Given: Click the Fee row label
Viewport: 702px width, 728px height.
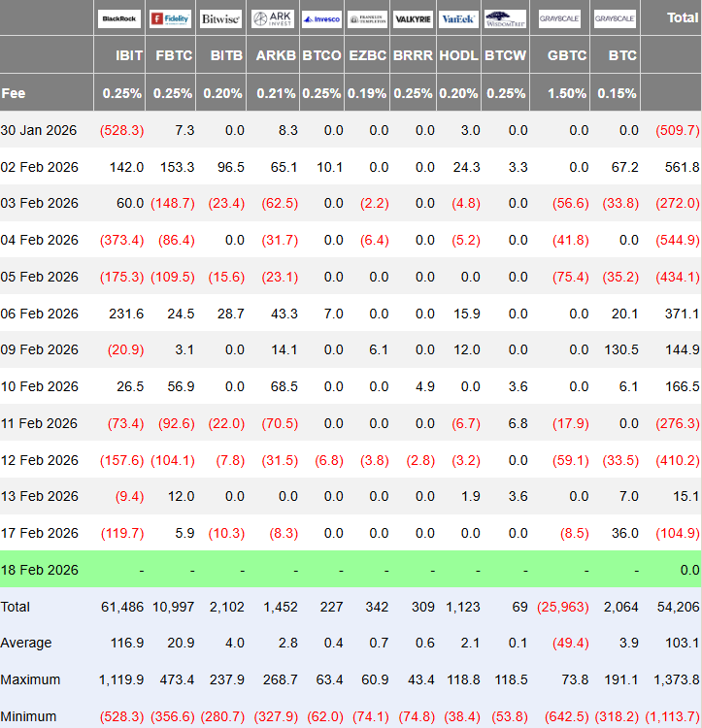Looking at the screenshot, I should click(14, 93).
